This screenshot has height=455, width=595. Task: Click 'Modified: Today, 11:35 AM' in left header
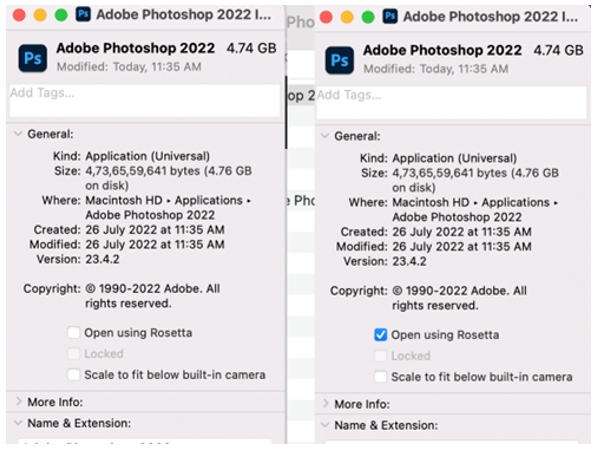[x=129, y=67]
